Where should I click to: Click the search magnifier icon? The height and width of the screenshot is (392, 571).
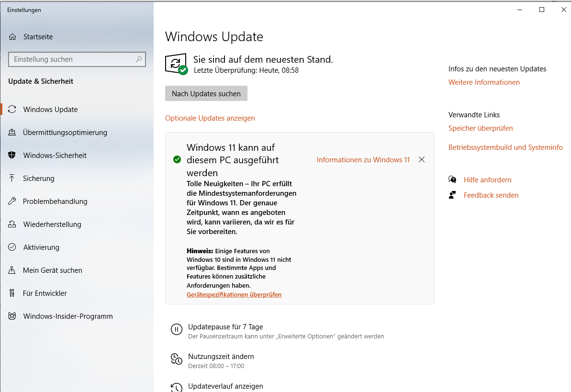pyautogui.click(x=139, y=59)
